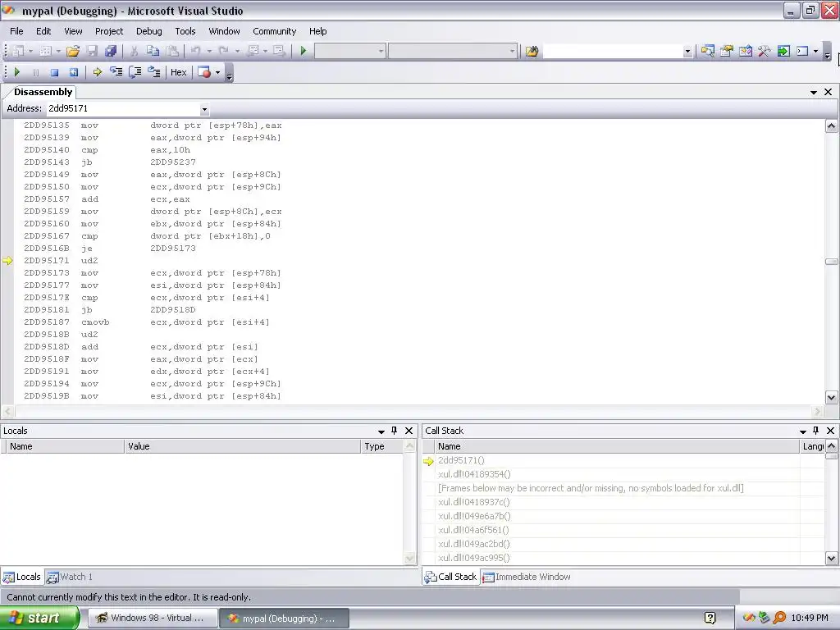Open the Tools menu
840x630 pixels.
tap(185, 31)
